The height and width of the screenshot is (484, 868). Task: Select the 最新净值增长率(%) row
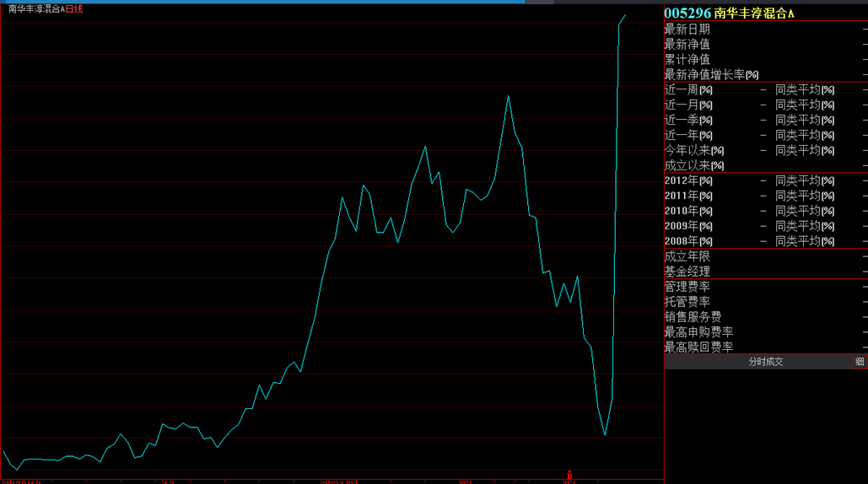766,75
